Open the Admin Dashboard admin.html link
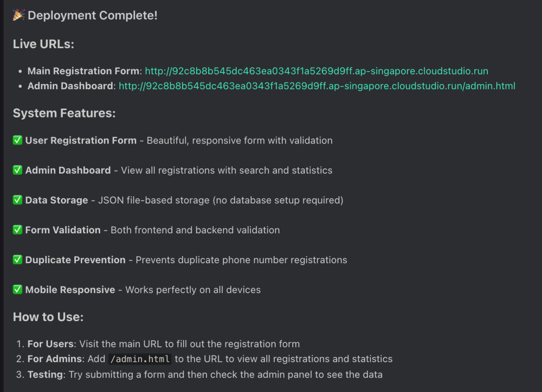Image resolution: width=542 pixels, height=392 pixels. click(317, 86)
